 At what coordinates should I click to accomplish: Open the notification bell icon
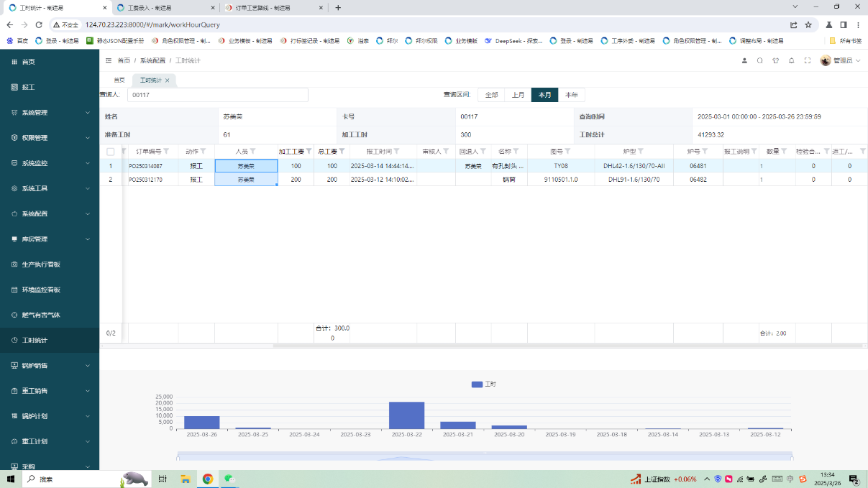tap(791, 61)
